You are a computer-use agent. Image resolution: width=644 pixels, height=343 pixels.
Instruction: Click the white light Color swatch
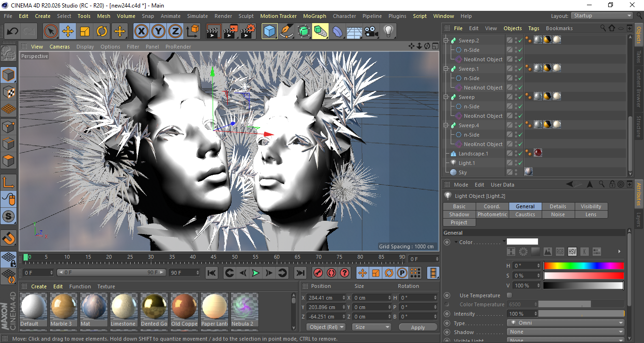pos(522,242)
